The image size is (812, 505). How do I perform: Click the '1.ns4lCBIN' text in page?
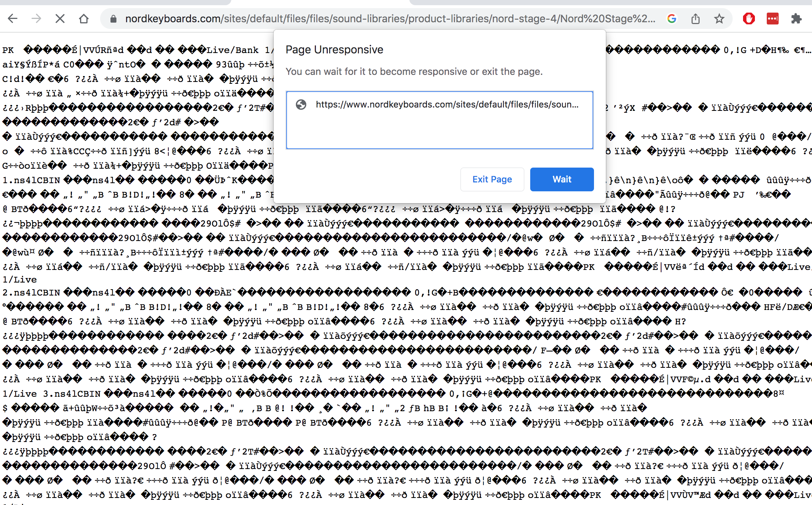coord(31,180)
